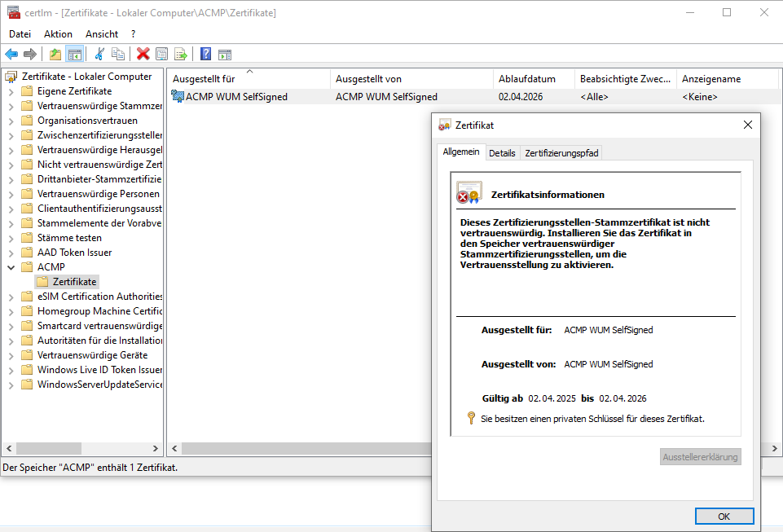Toggle the console tree visibility icon

pos(74,54)
